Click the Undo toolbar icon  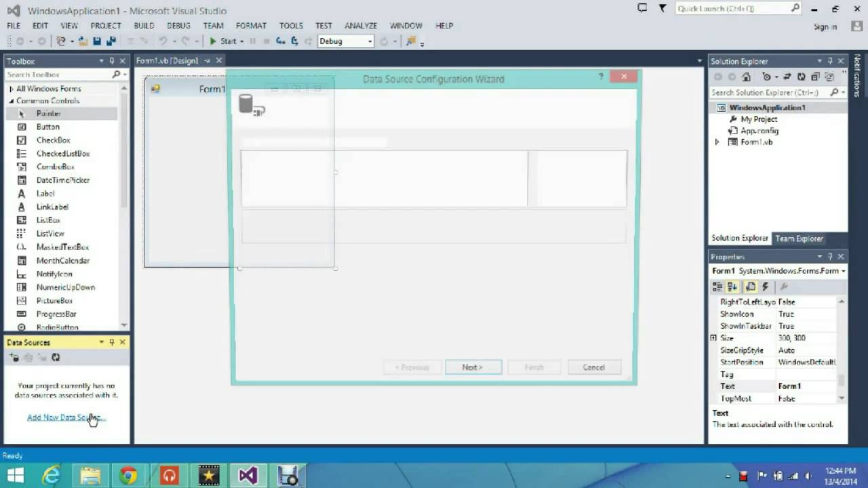pyautogui.click(x=163, y=41)
